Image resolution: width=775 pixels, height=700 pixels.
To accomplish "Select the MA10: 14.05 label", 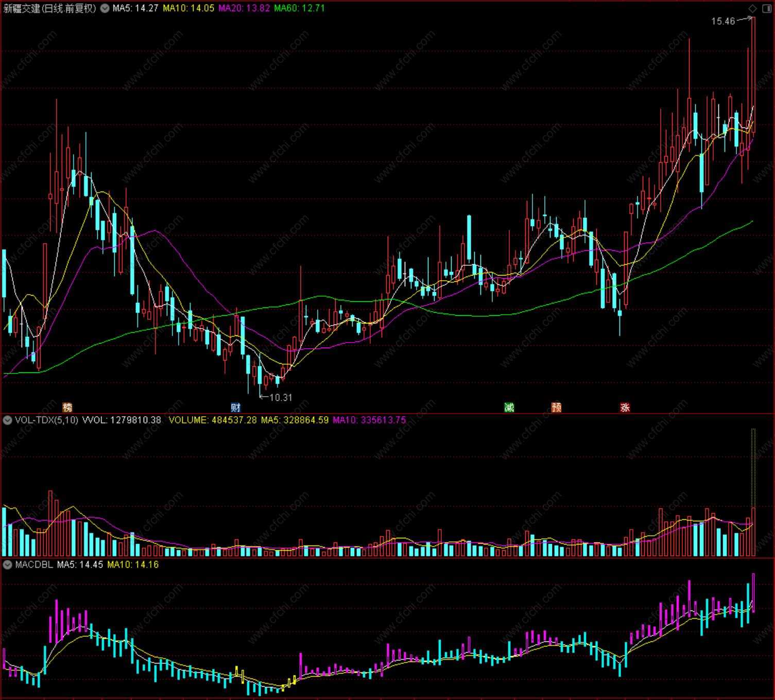I will click(x=188, y=8).
